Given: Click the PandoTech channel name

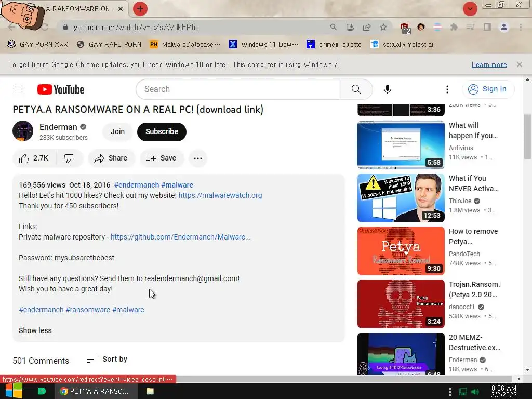Looking at the screenshot, I should (464, 254).
